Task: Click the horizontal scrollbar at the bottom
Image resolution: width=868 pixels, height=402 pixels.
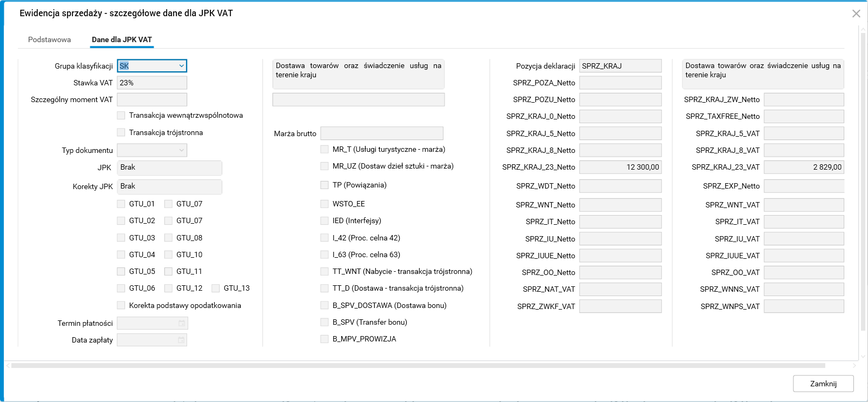Action: point(418,366)
